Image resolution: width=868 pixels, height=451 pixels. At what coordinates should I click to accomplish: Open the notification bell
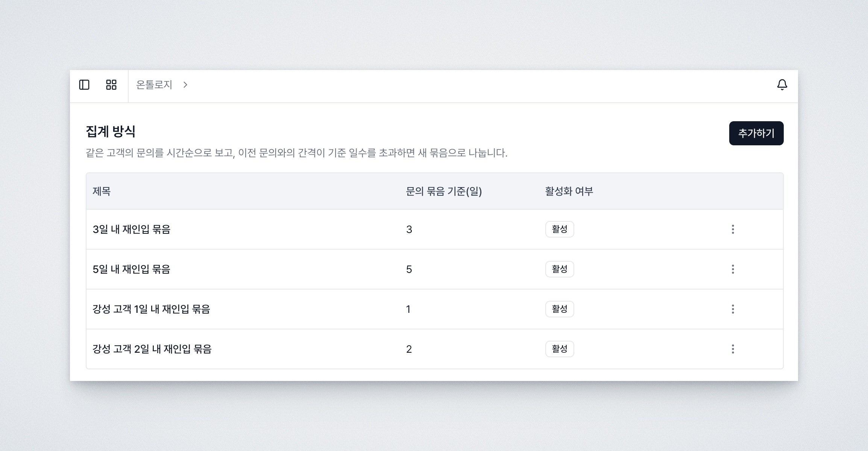tap(782, 85)
